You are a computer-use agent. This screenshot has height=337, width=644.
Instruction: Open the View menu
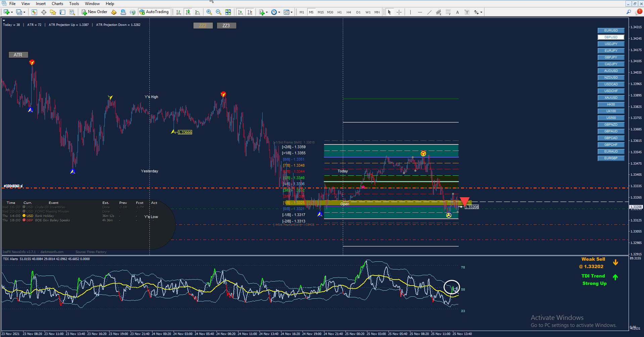pyautogui.click(x=26, y=4)
